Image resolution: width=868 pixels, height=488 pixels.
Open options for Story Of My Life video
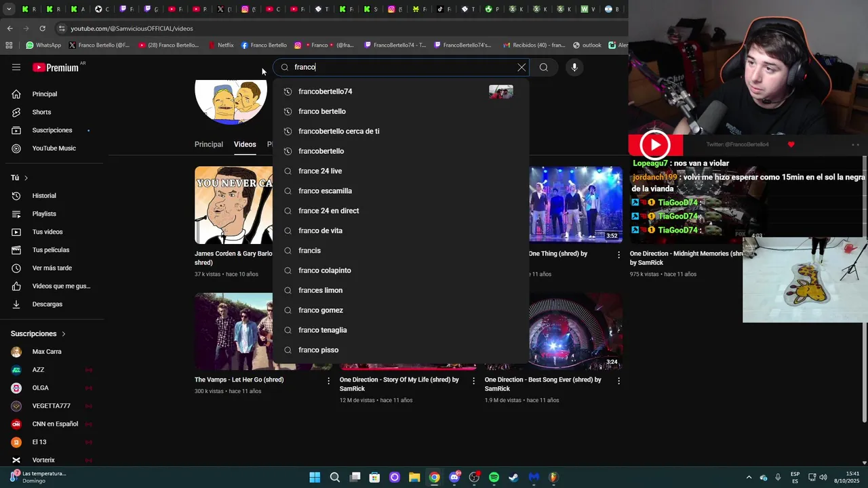pos(474,381)
